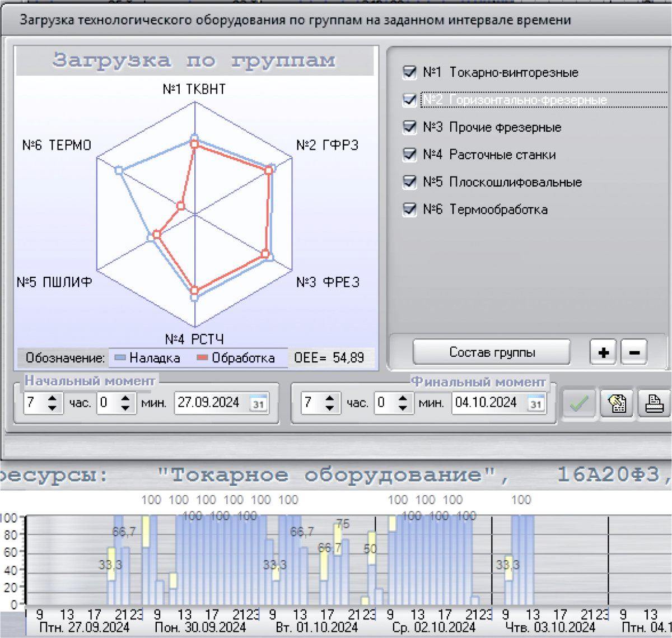Uncheck №1 Токарно-винторезные group

(410, 72)
